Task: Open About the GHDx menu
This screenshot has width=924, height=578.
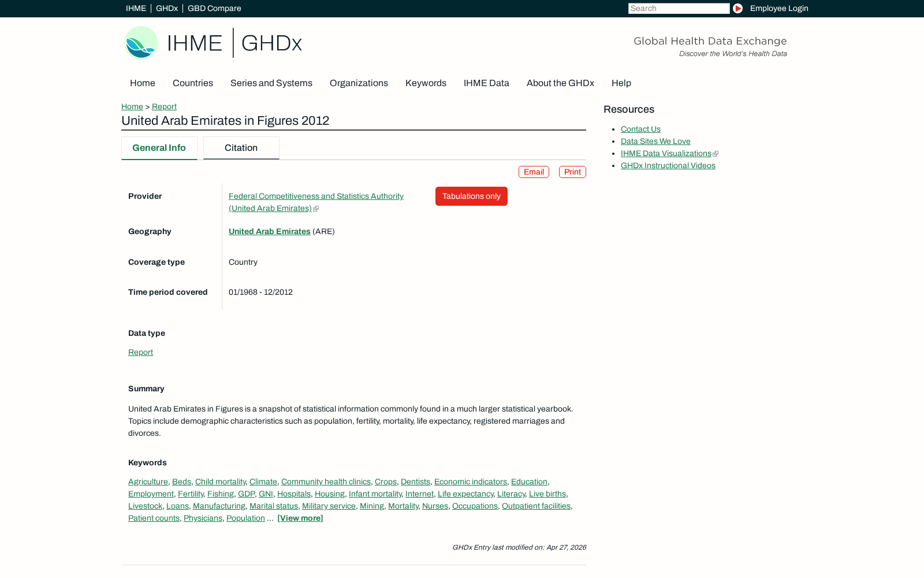Action: [560, 83]
